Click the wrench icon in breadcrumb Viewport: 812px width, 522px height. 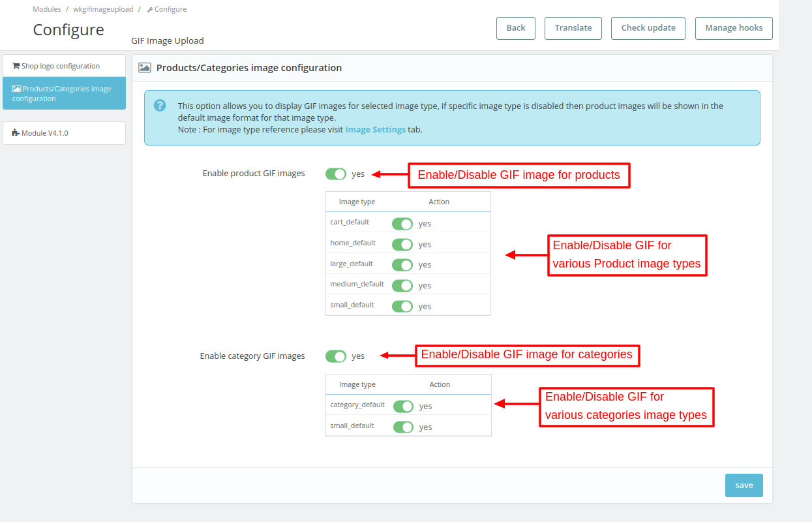point(150,9)
